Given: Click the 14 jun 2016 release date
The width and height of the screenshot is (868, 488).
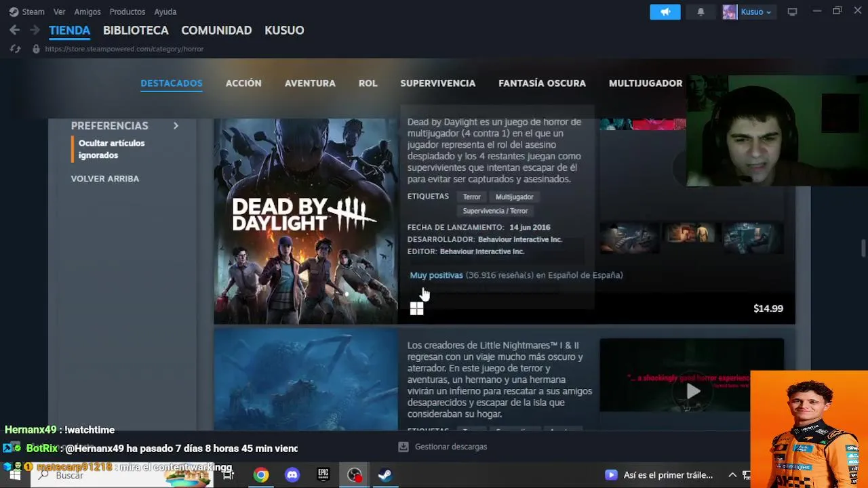Looking at the screenshot, I should 530,227.
